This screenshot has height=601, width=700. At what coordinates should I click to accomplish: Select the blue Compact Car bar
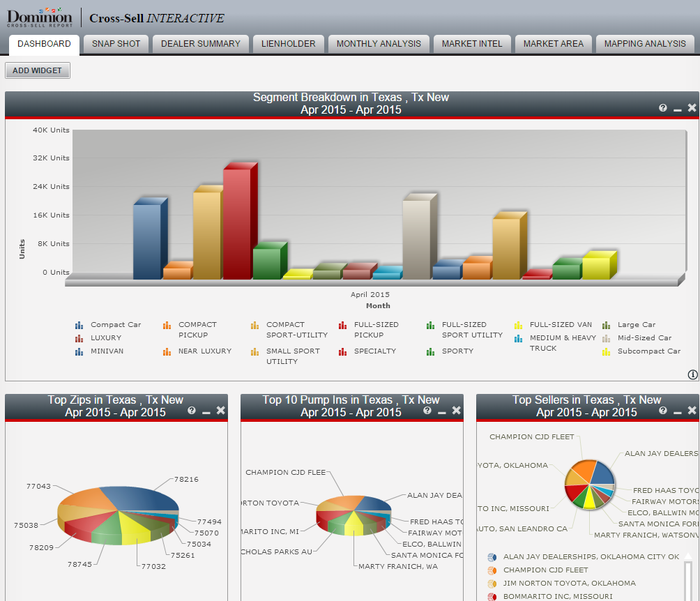click(x=150, y=238)
